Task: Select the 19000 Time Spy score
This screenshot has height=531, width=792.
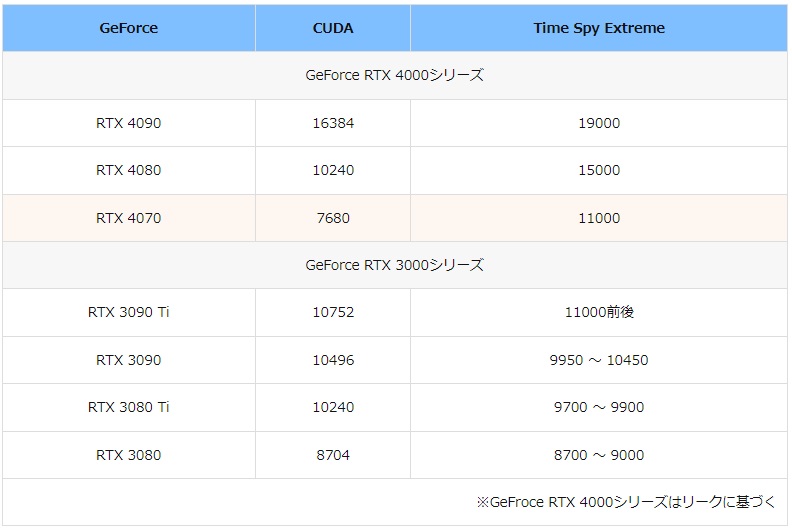Action: (x=598, y=123)
